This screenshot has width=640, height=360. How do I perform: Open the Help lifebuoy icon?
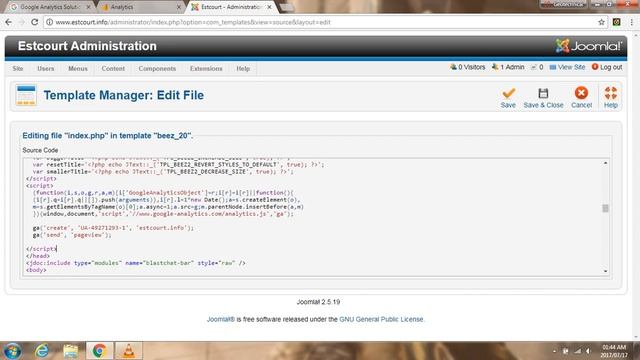[611, 93]
